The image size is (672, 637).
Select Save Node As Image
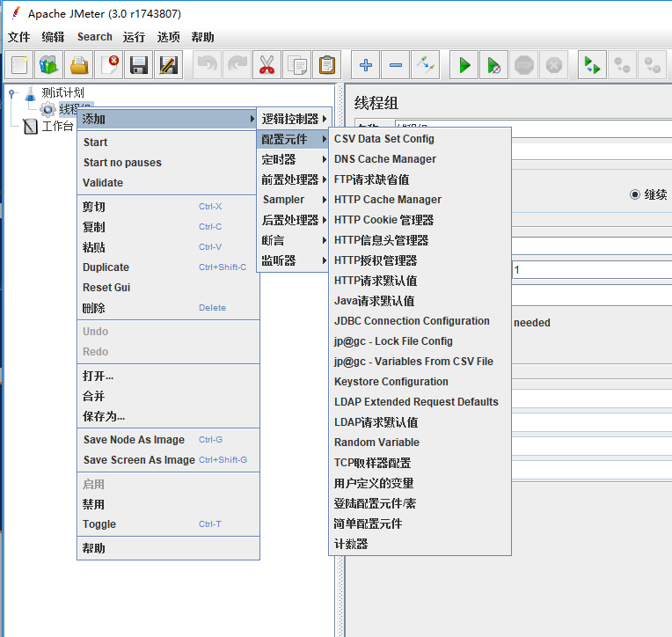click(x=168, y=439)
